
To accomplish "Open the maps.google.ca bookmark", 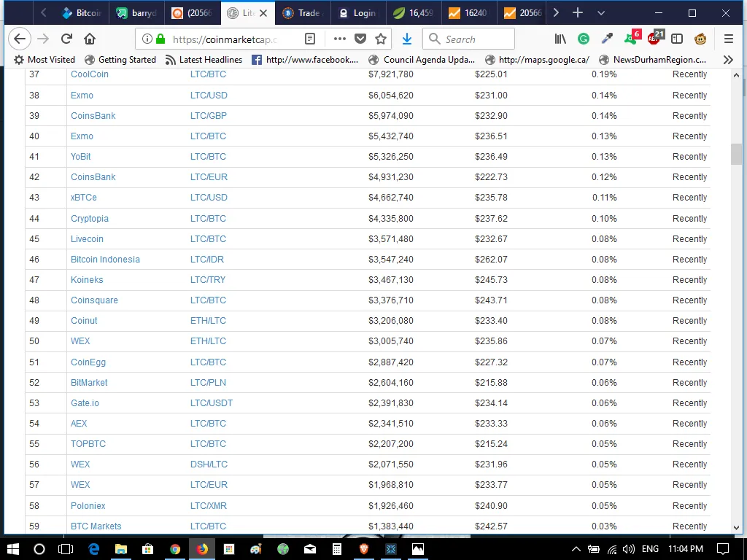I will [537, 60].
